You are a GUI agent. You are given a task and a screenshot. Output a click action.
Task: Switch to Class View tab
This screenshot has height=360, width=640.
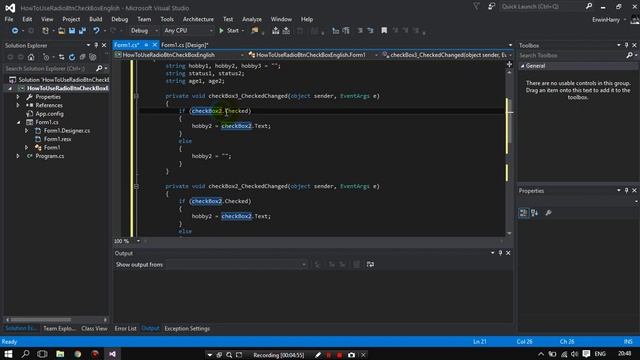point(94,329)
